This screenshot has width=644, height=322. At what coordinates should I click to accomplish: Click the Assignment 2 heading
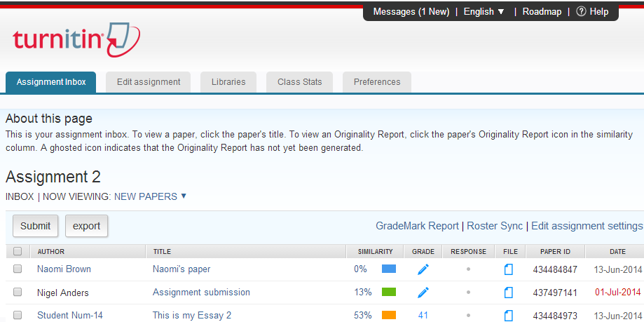(x=53, y=177)
